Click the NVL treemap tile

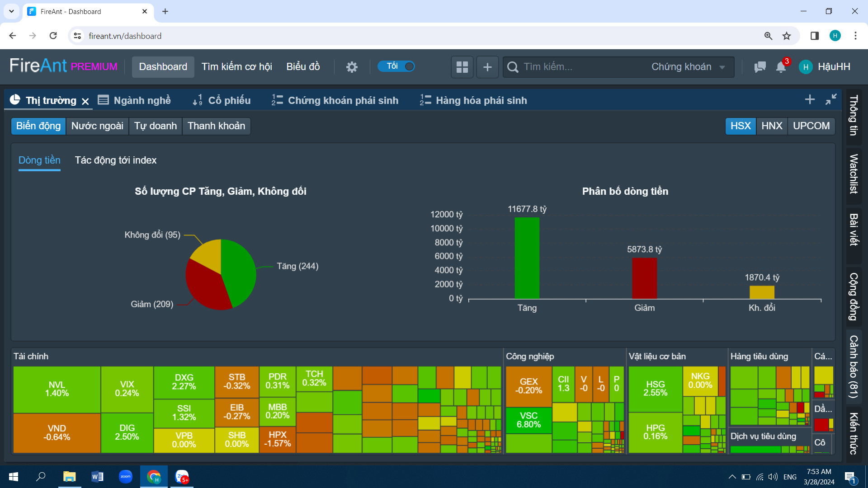pos(57,389)
